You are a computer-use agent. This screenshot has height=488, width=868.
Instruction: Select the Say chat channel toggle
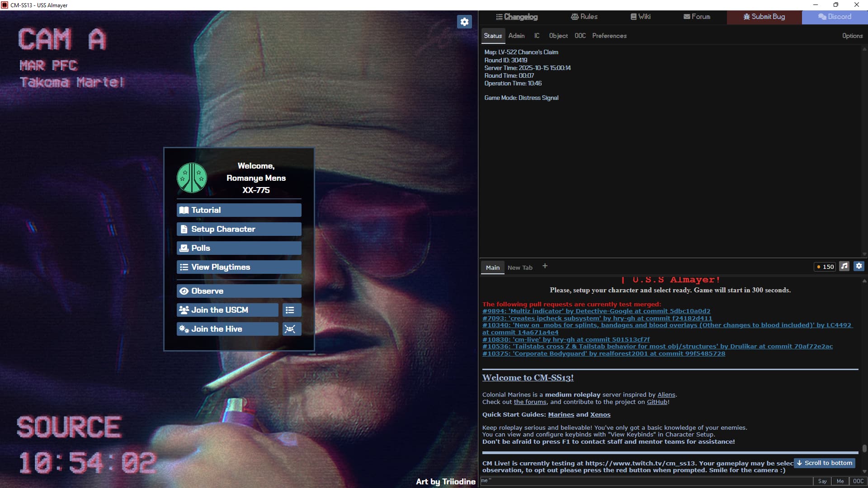point(822,481)
